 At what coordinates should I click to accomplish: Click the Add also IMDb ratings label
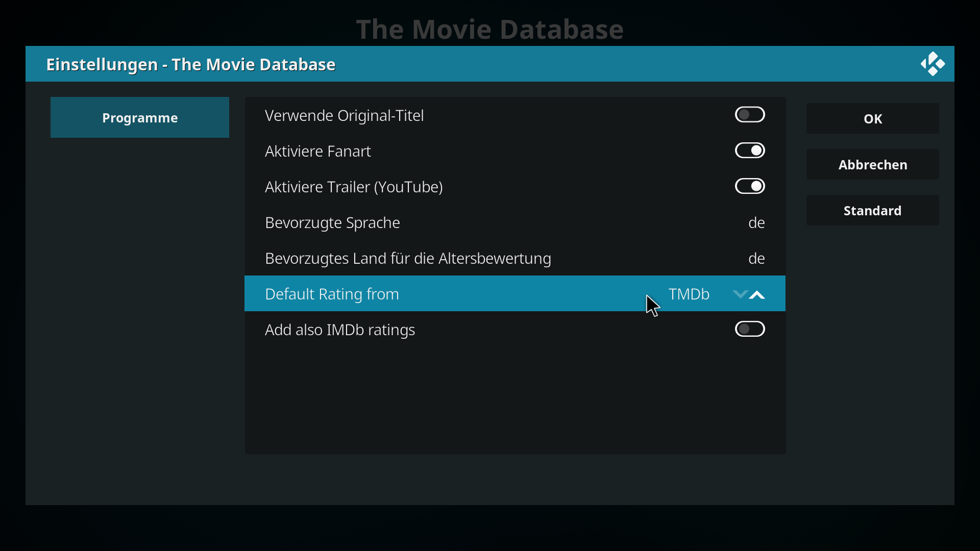(340, 330)
